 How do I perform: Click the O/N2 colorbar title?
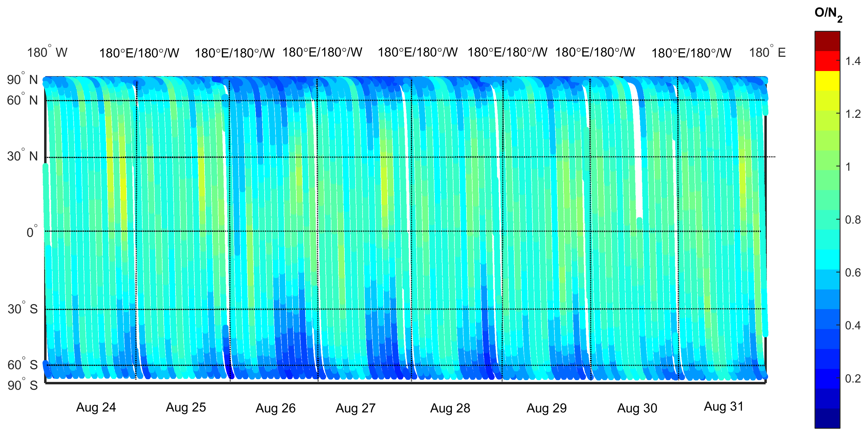828,14
